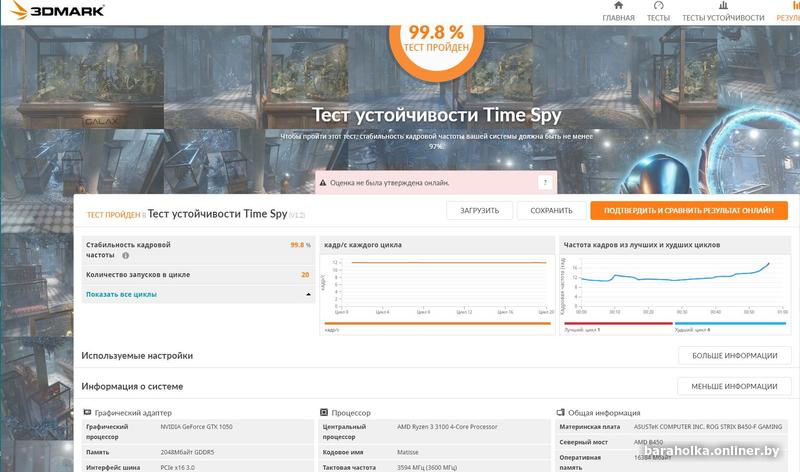The height and width of the screenshot is (472, 800).
Task: Click the info icon next to Стабильность кадровой частоты
Action: (x=126, y=255)
